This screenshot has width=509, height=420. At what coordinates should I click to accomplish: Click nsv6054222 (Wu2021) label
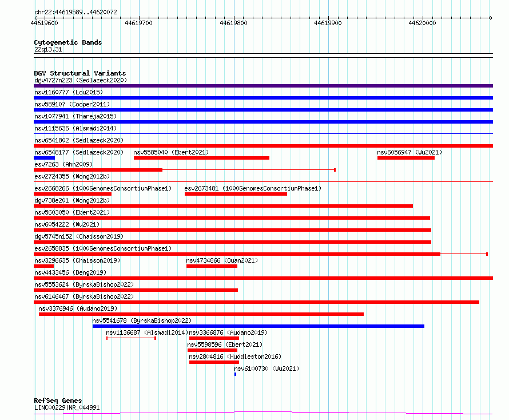(x=67, y=224)
